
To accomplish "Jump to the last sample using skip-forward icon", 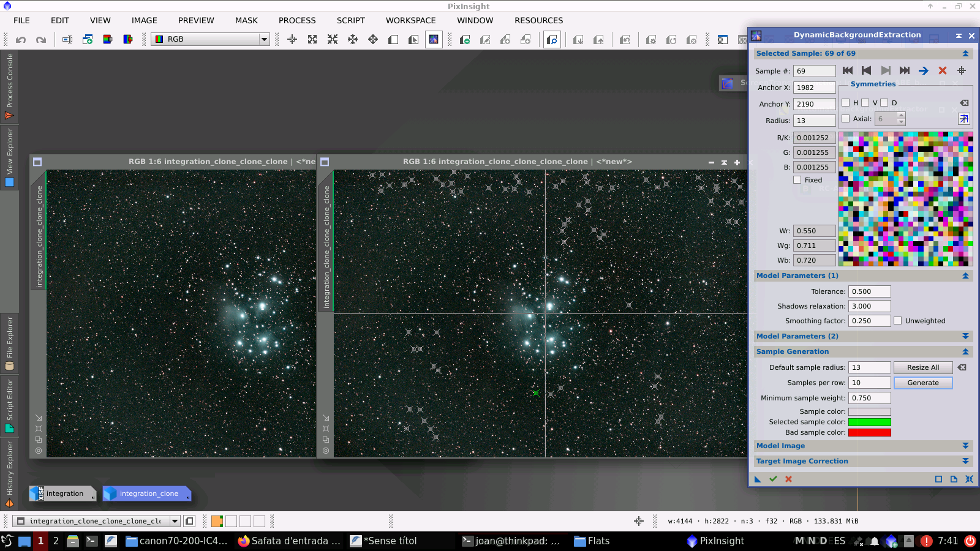I will point(903,70).
